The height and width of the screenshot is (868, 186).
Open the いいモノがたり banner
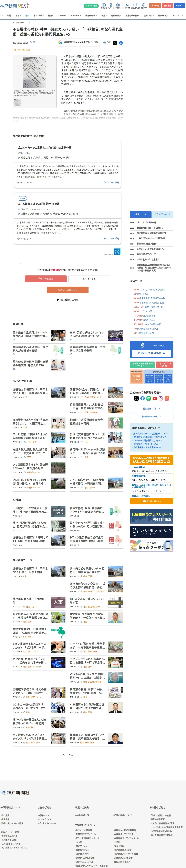pyautogui.click(x=152, y=532)
